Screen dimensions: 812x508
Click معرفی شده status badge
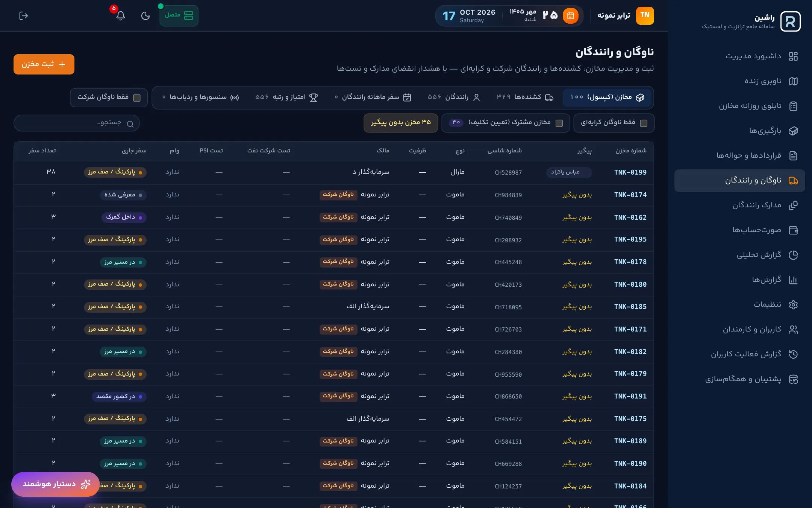pyautogui.click(x=123, y=195)
